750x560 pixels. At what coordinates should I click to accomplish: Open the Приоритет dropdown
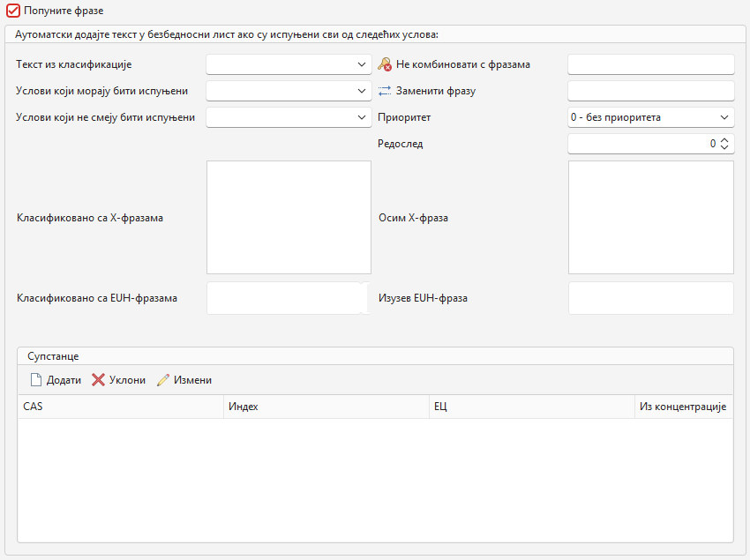650,117
